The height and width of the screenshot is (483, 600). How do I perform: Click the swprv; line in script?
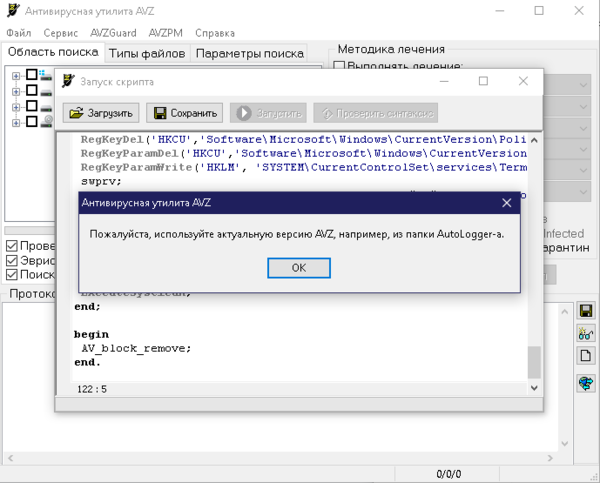click(101, 181)
